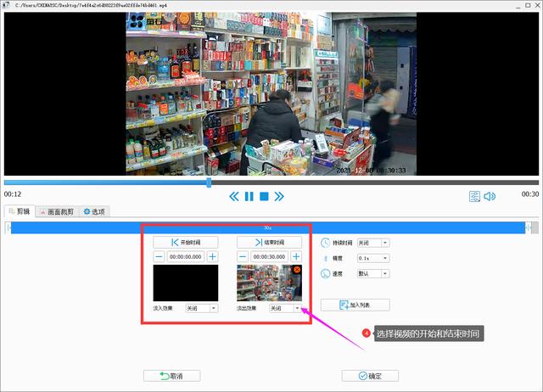
Task: Open the playback settings icon beside volume
Action: [x=474, y=197]
